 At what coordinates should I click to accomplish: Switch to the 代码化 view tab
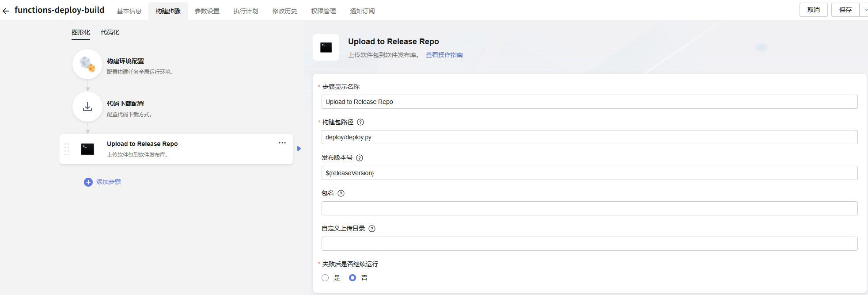tap(110, 32)
